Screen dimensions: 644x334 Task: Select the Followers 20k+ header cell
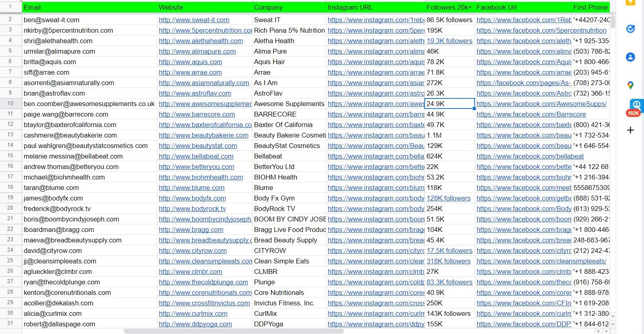[449, 7]
